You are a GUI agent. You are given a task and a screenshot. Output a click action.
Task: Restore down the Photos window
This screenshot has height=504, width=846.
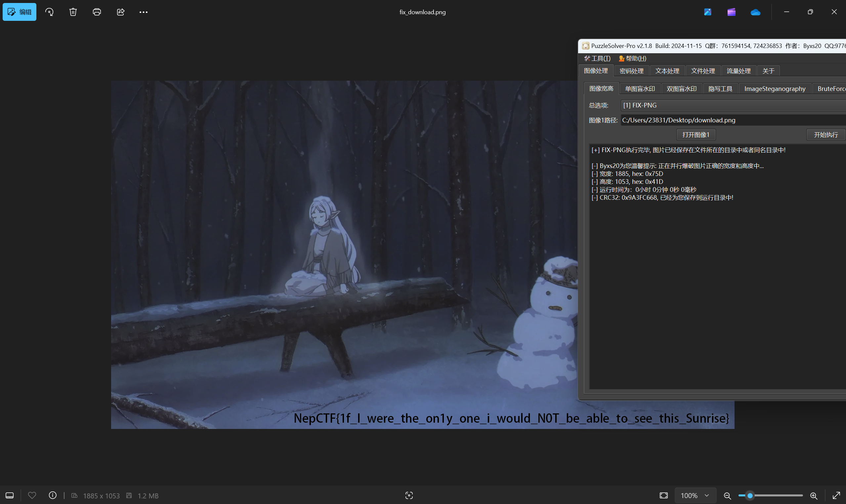pos(810,12)
